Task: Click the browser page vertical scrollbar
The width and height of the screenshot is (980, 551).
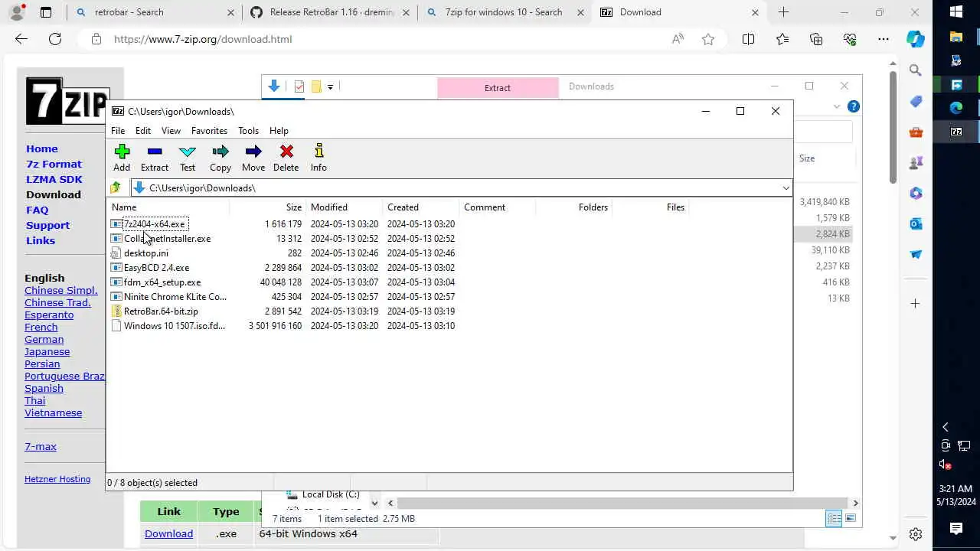Action: tap(893, 129)
